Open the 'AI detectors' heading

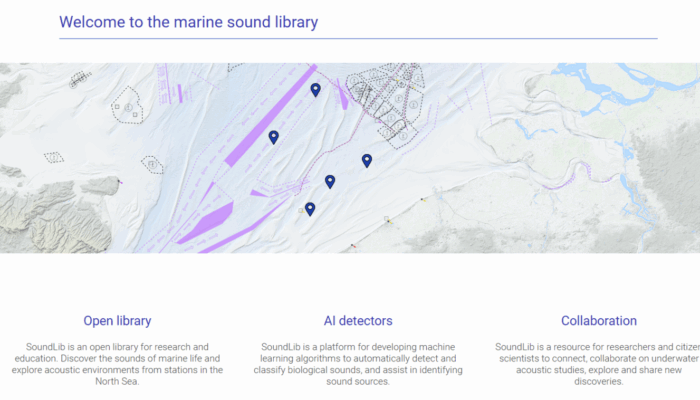pos(358,321)
